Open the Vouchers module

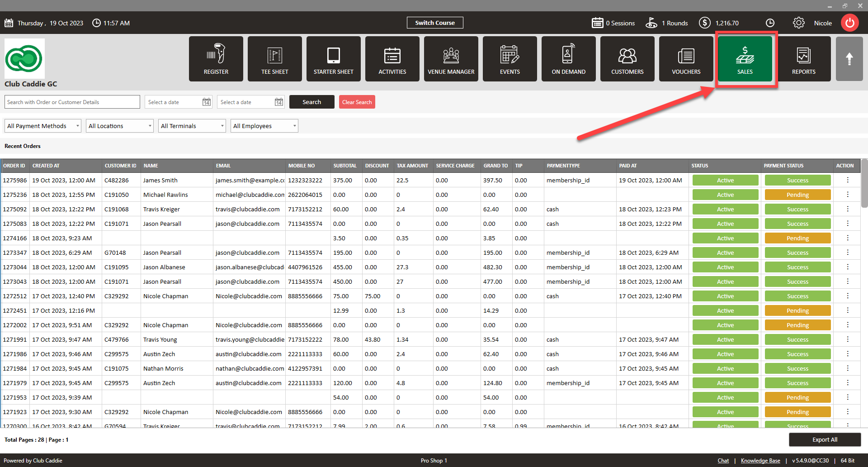pyautogui.click(x=686, y=59)
